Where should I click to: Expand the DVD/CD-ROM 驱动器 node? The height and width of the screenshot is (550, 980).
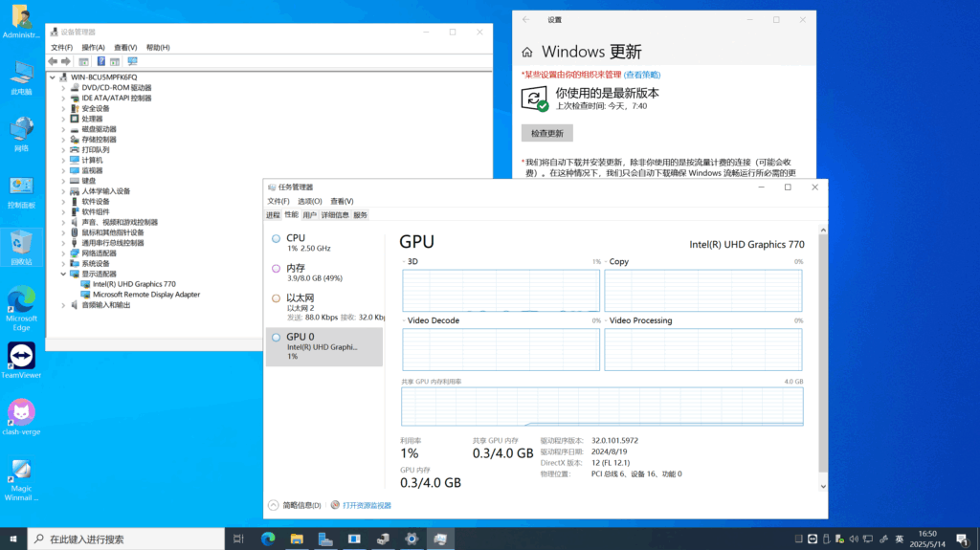pyautogui.click(x=63, y=88)
